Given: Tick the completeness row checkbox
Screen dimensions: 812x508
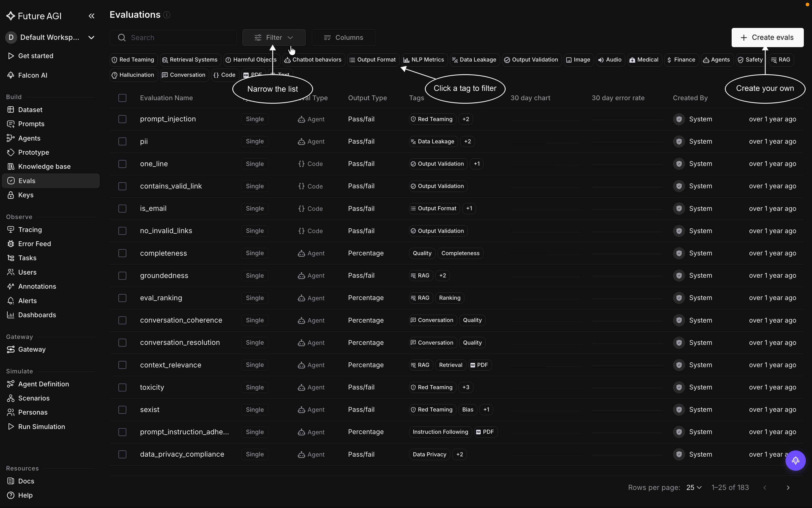Looking at the screenshot, I should click(122, 253).
